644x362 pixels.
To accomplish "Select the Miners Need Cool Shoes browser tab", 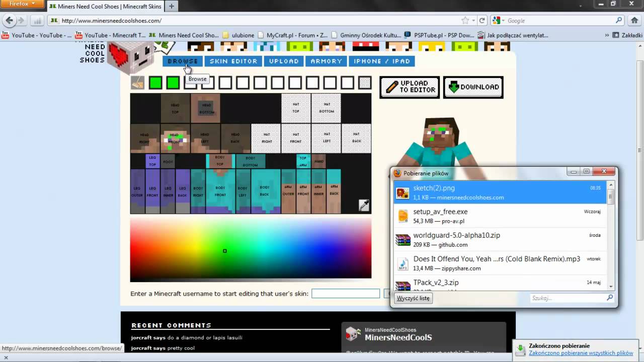I will 105,7.
